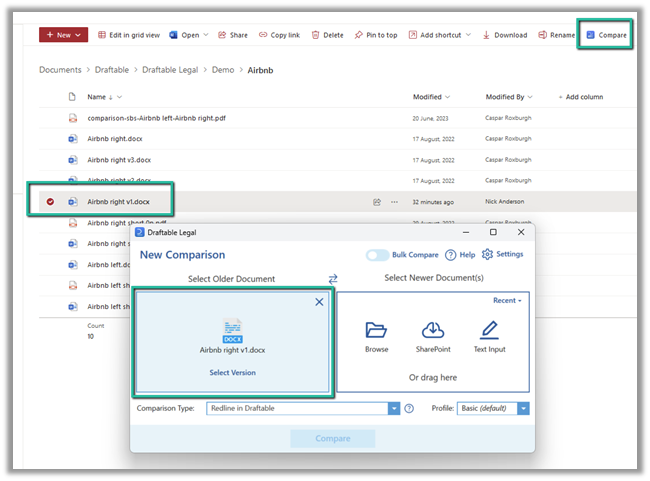
Task: Open Draftable Settings gear
Action: [x=502, y=254]
